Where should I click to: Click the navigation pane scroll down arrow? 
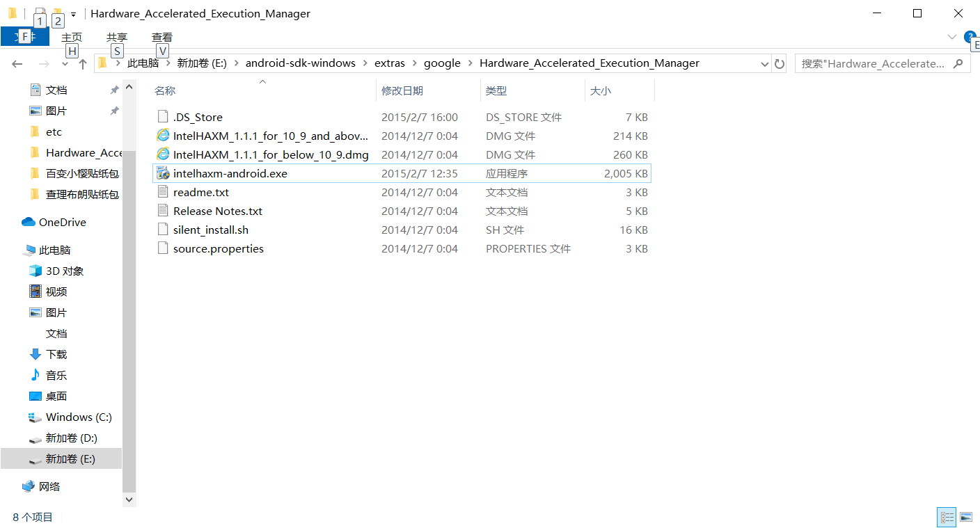coord(129,499)
